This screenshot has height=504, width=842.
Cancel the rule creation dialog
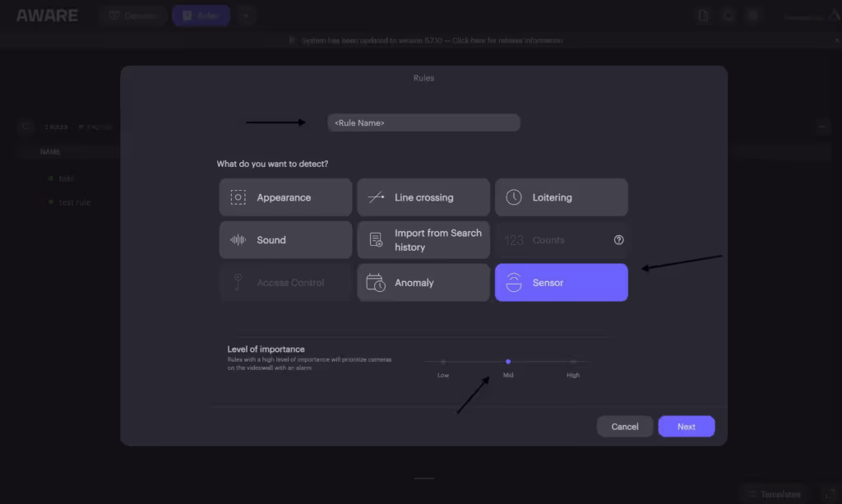625,427
